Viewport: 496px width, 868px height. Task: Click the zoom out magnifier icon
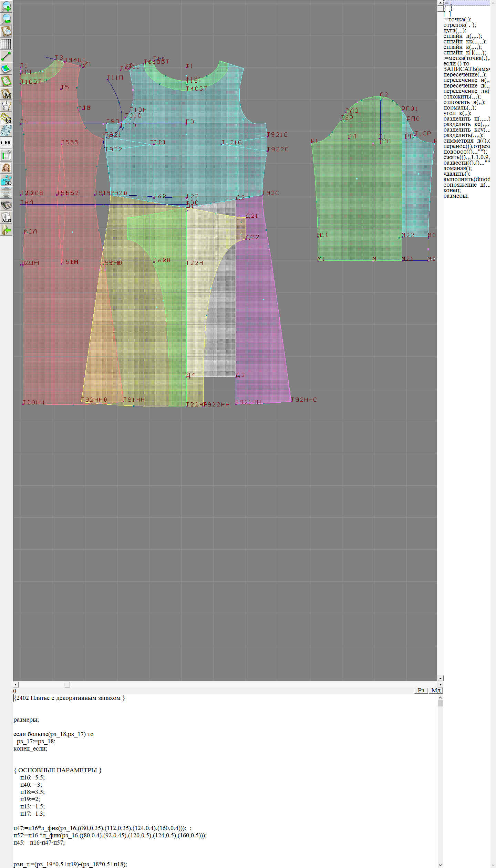click(x=6, y=19)
